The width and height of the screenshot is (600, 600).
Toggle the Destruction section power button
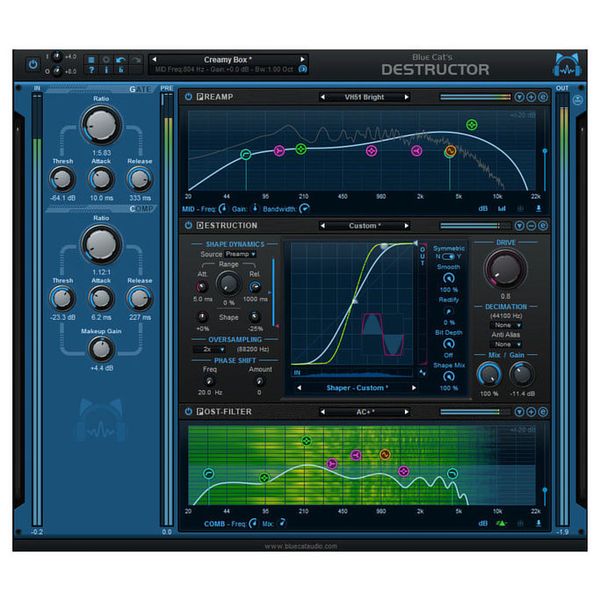pos(188,225)
